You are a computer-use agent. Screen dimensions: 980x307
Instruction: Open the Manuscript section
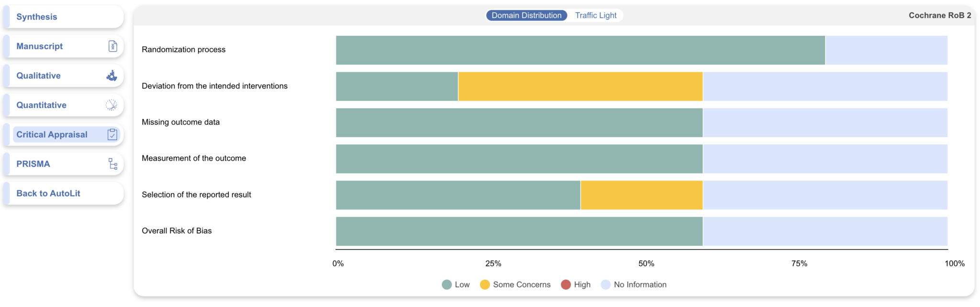(40, 46)
